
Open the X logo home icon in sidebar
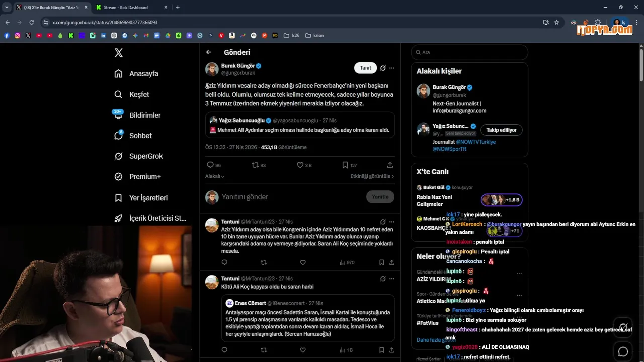(x=118, y=53)
